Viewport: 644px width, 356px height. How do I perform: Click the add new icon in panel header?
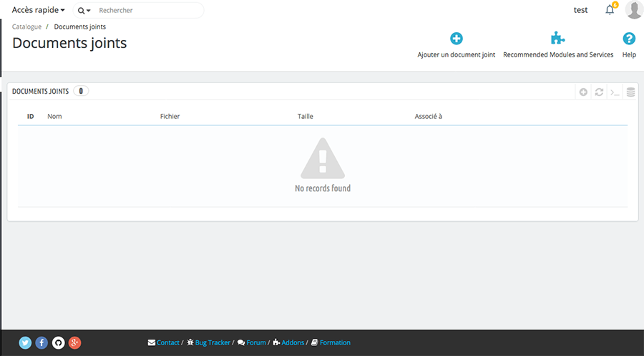(x=583, y=92)
